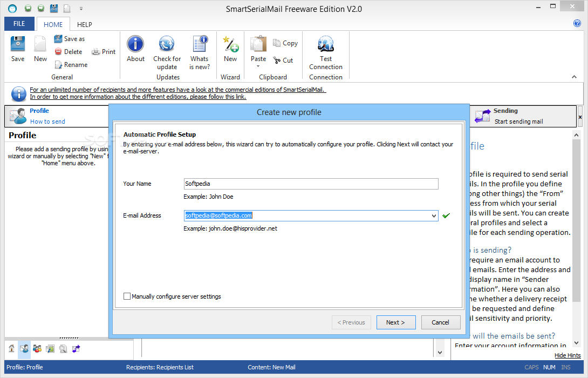The width and height of the screenshot is (588, 378).
Task: Open the Whats is new document icon
Action: coord(200,44)
